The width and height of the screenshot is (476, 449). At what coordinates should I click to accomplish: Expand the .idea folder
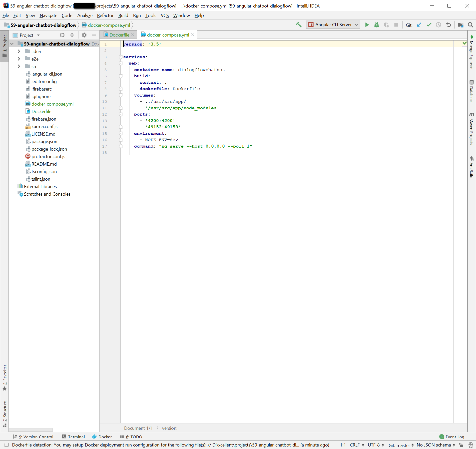tap(19, 51)
